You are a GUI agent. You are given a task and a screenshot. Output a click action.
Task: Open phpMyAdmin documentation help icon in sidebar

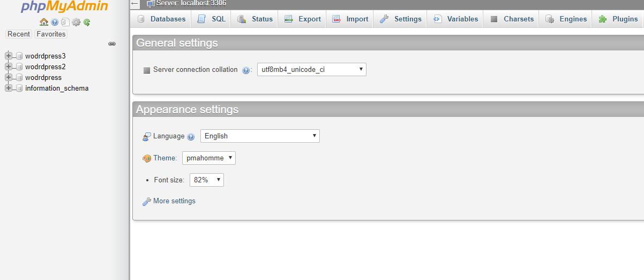[55, 22]
